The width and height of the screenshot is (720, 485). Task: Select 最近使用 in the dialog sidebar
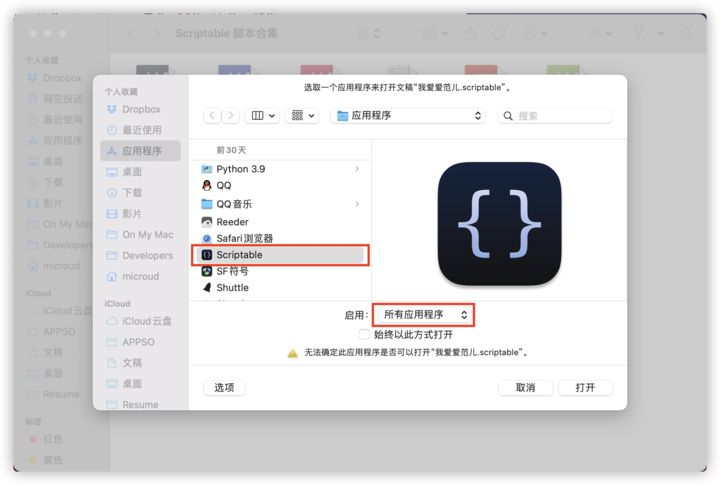(x=141, y=130)
